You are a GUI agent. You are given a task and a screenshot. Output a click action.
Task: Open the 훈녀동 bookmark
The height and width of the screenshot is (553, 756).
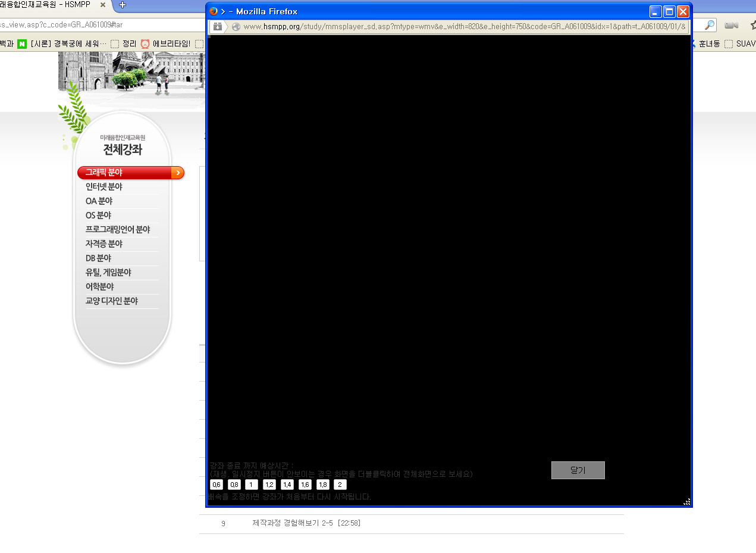point(705,43)
